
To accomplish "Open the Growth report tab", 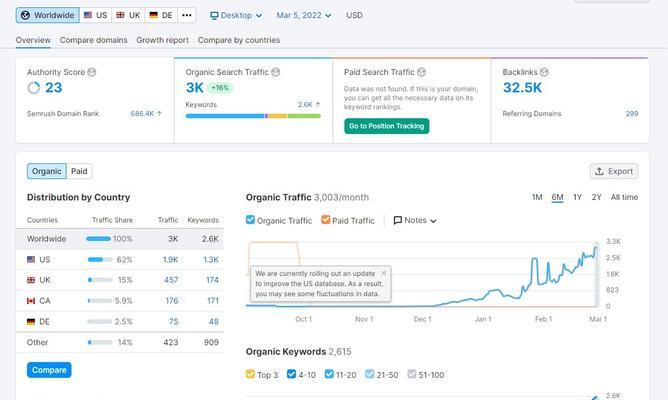I will (x=162, y=40).
